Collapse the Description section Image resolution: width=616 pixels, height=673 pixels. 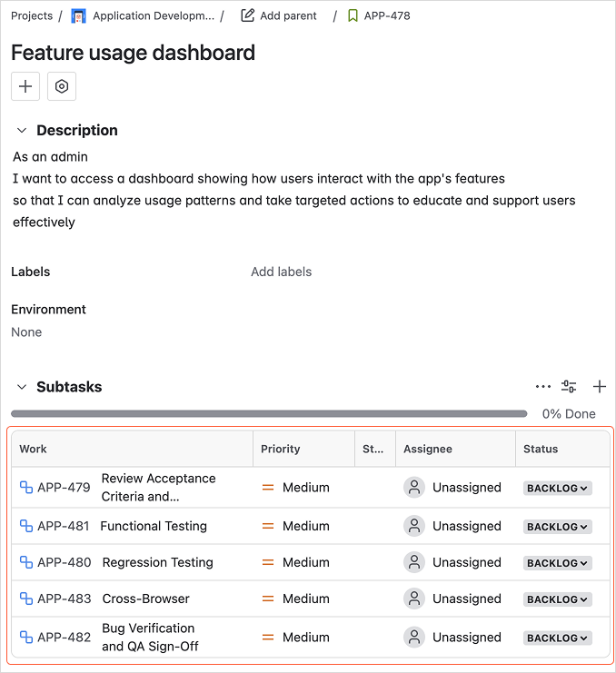[x=22, y=131]
